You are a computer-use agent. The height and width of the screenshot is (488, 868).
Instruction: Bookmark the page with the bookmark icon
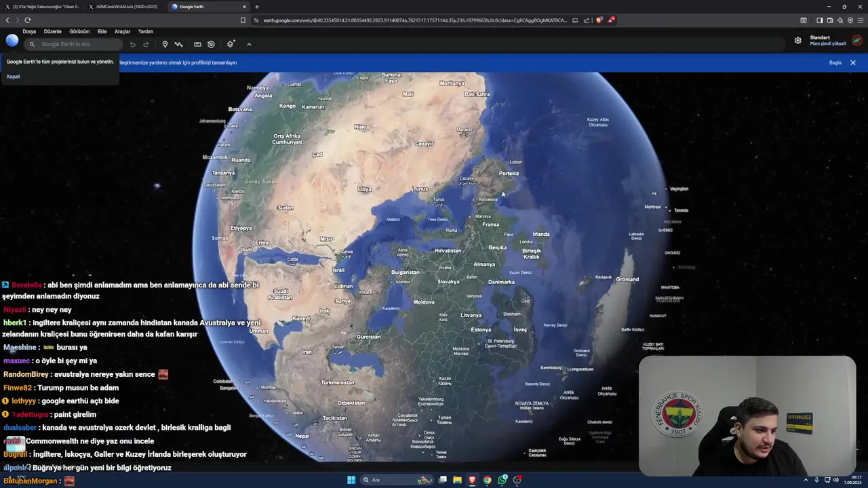click(243, 20)
